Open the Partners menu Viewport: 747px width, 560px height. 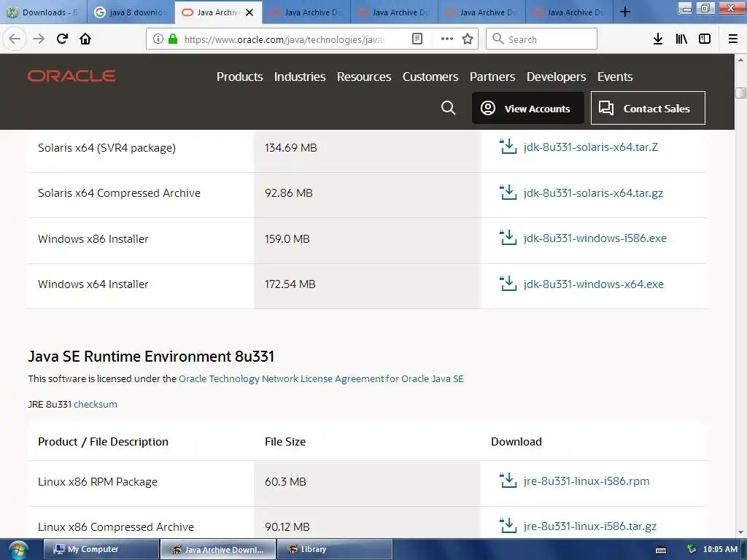pos(492,77)
